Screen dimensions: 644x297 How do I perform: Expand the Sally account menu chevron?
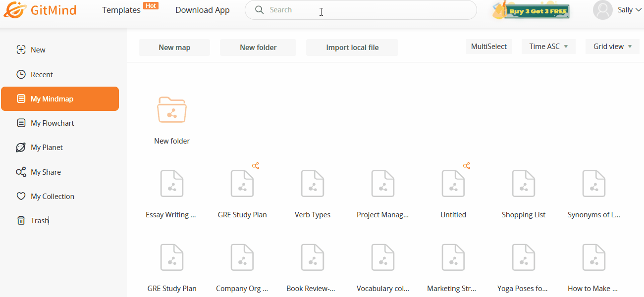click(x=638, y=10)
